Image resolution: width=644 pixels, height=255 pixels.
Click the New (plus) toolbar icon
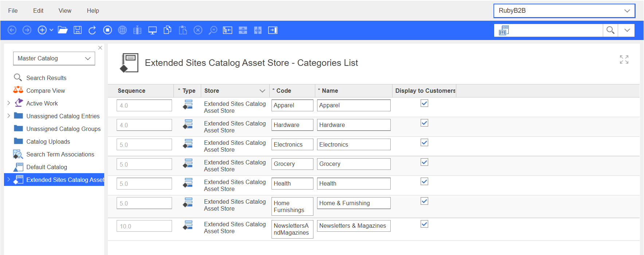click(x=42, y=30)
